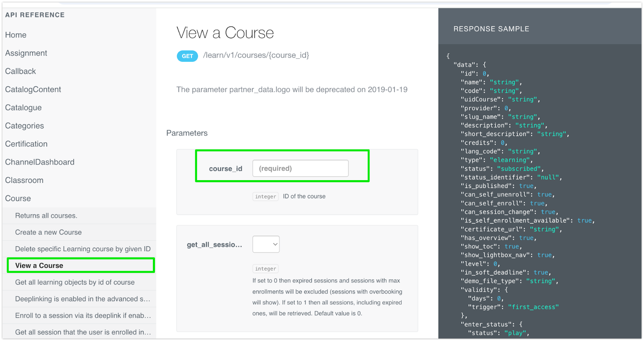Open the Categories API section
Screen dimensions: 644x341
(25, 126)
